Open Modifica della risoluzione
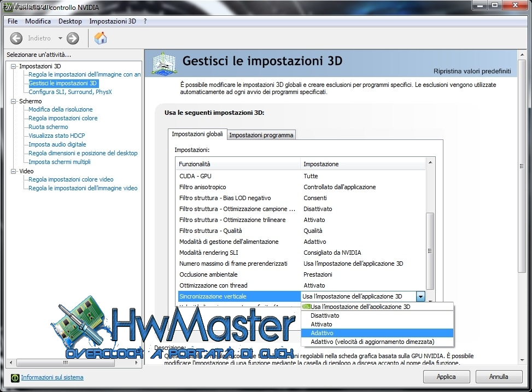This screenshot has height=392, width=532. [x=60, y=109]
